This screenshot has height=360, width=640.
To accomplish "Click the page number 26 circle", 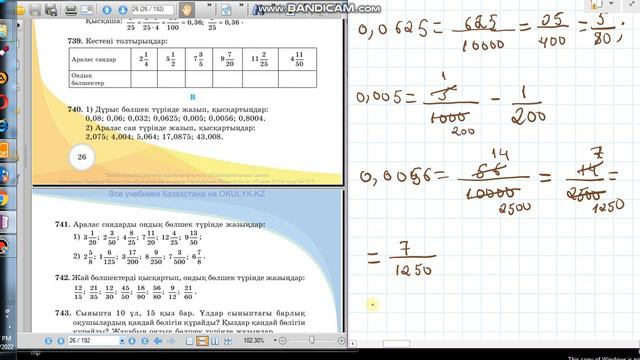I will [82, 157].
